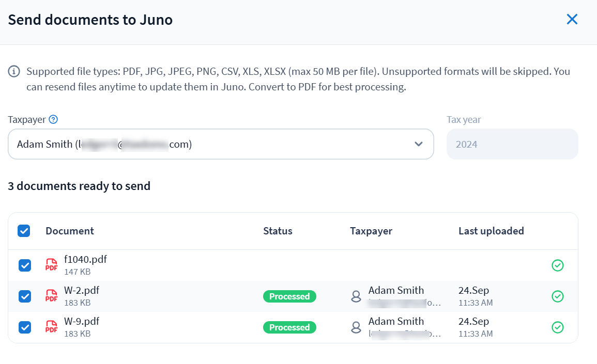
Task: Click green check circle on W-2.pdf row
Action: pos(557,296)
